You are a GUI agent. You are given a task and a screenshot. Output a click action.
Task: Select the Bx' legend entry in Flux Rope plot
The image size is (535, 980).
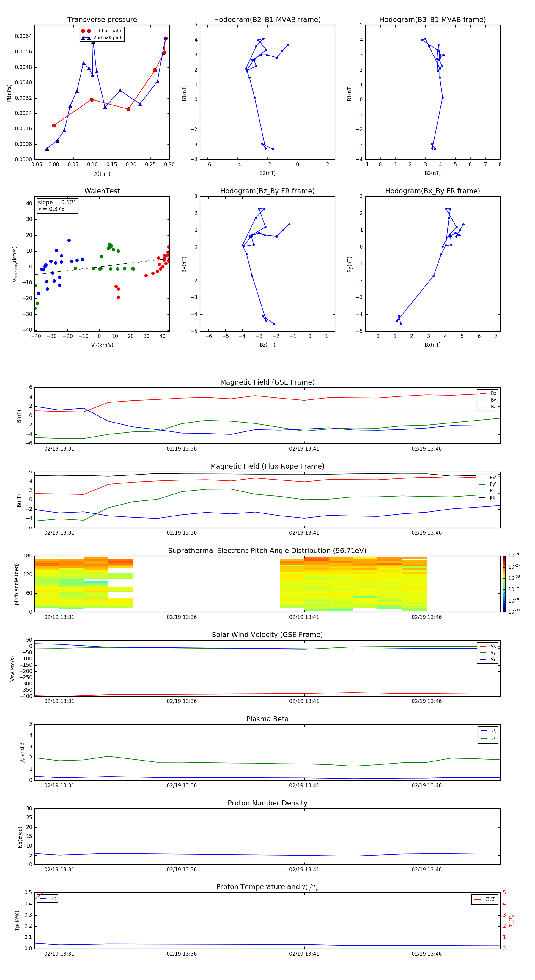point(487,478)
